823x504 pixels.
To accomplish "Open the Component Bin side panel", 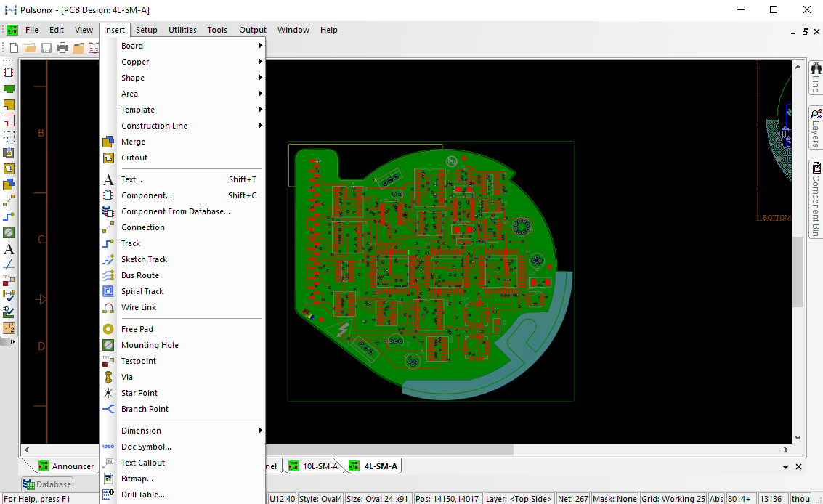I will tap(816, 199).
